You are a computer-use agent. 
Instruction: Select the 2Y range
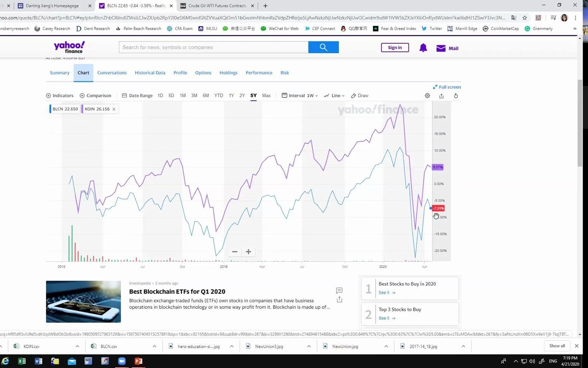(x=242, y=96)
